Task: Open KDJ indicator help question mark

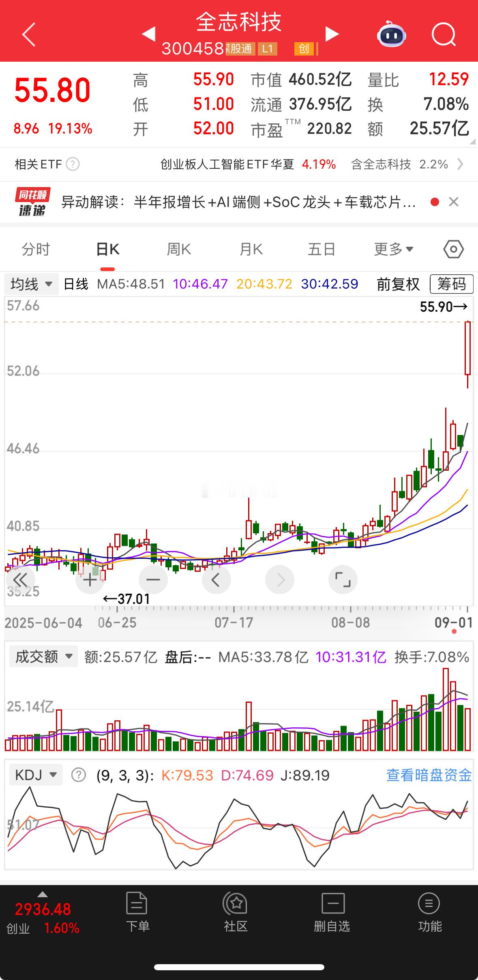Action: click(78, 775)
